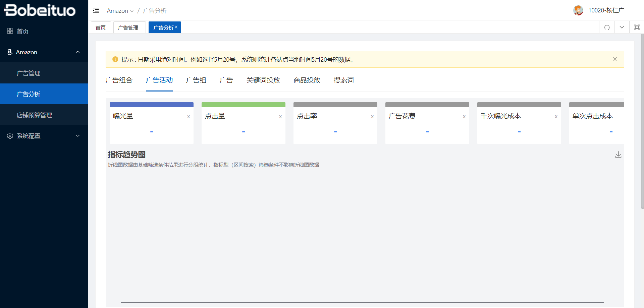Remove the 曝光量 metric card
This screenshot has height=308, width=644.
(189, 117)
